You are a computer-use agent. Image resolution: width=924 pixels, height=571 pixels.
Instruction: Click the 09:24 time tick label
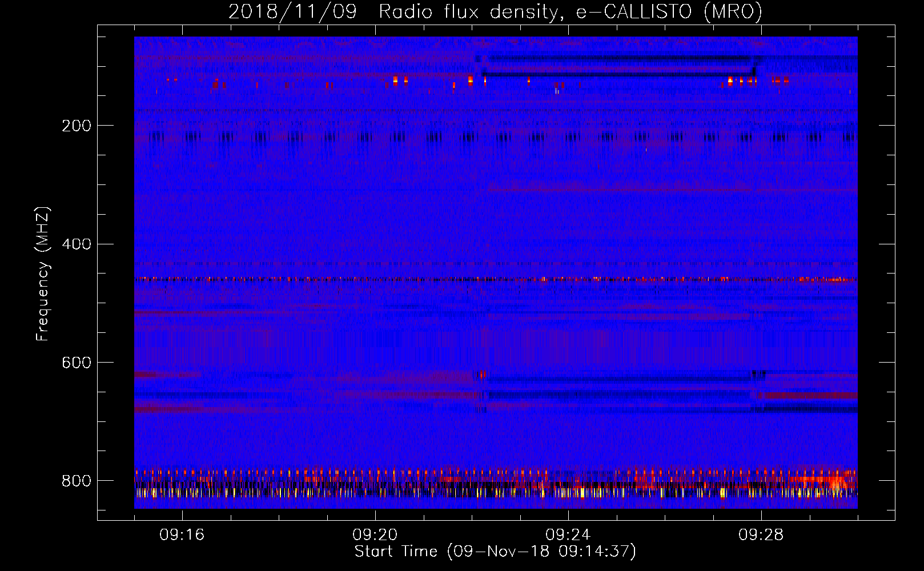[568, 535]
